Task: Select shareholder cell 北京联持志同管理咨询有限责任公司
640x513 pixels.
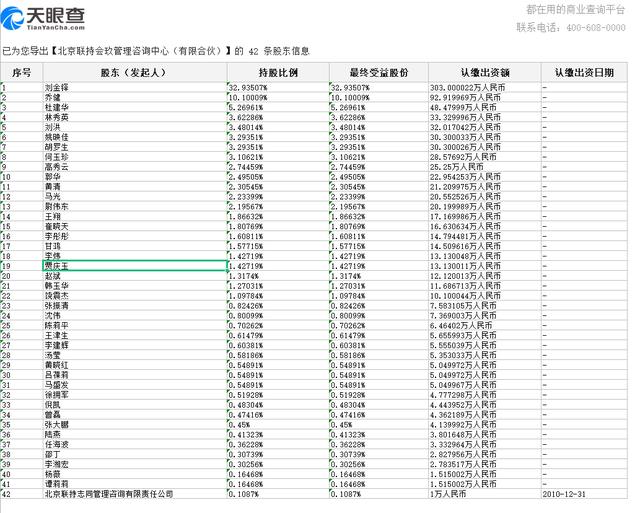Action: 135,494
